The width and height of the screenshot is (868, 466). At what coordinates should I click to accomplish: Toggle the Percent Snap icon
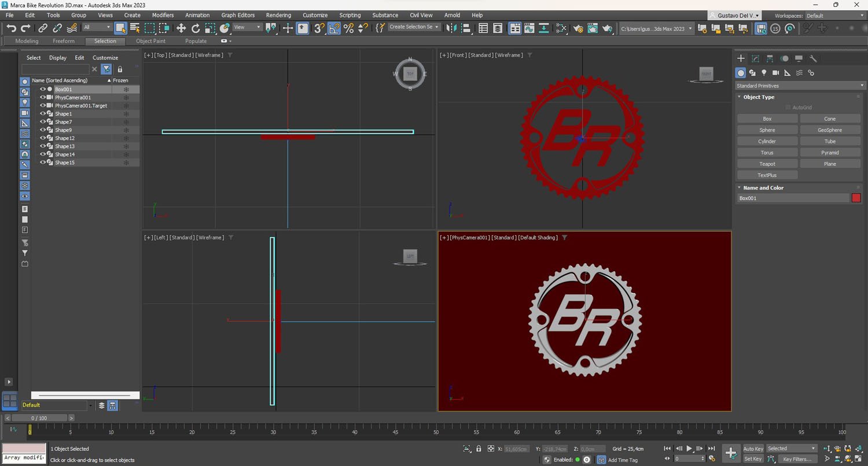(348, 28)
